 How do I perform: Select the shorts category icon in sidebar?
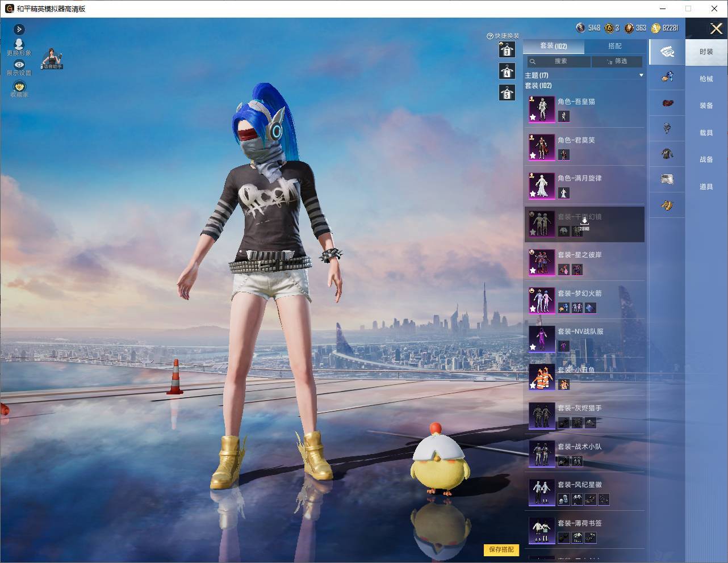[667, 179]
